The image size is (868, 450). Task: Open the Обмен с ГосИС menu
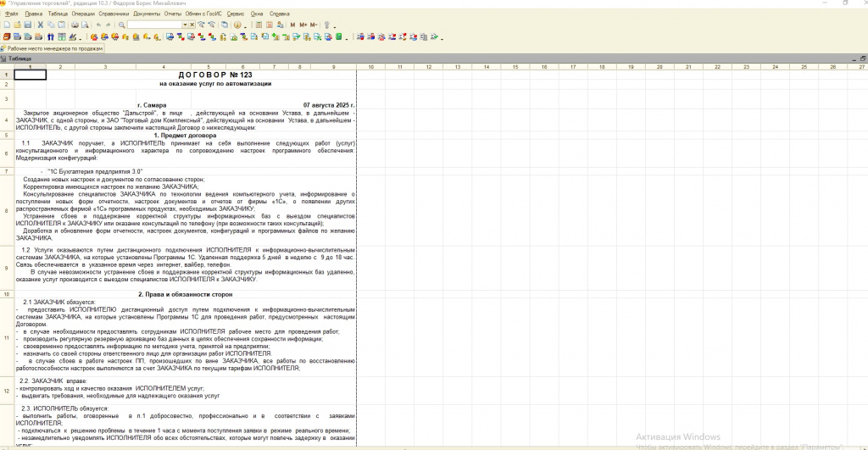[203, 14]
